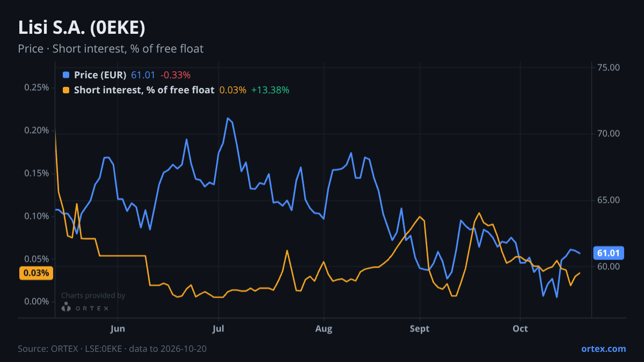Click the 0.00% left axis label

tap(37, 301)
